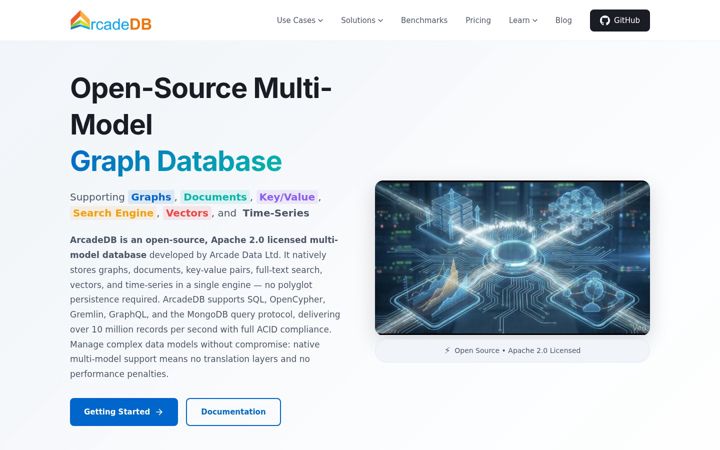Viewport: 720px width, 450px height.
Task: Click the Documents highlighted tag
Action: coord(215,197)
